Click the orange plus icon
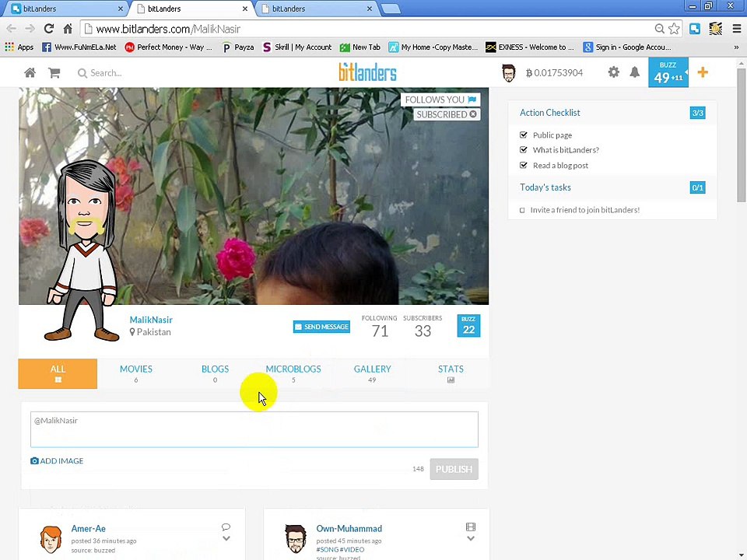 pos(703,72)
